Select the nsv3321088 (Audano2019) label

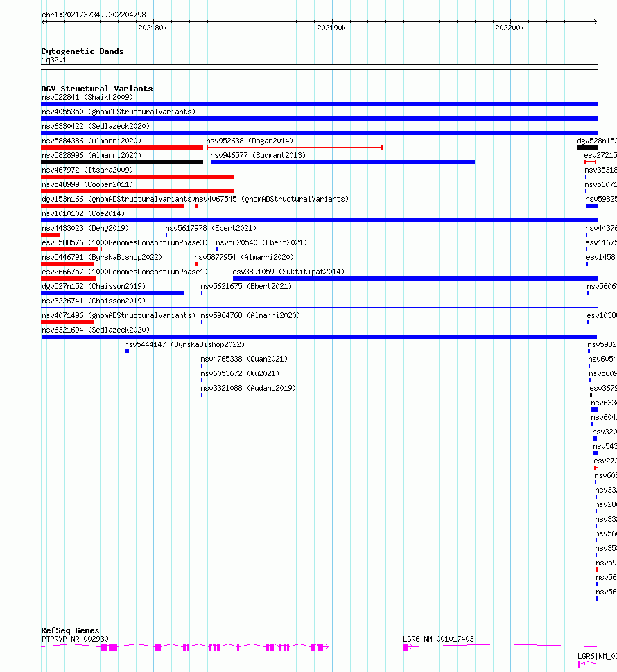248,389
